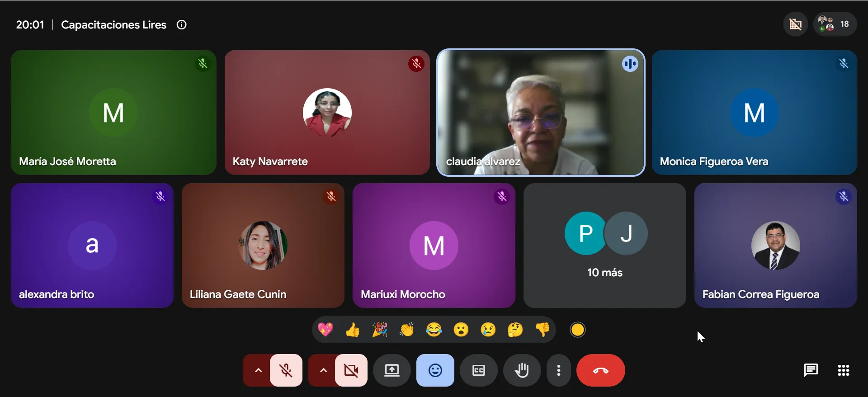The image size is (868, 397).
Task: Click alexandra brito name label
Action: pos(57,294)
